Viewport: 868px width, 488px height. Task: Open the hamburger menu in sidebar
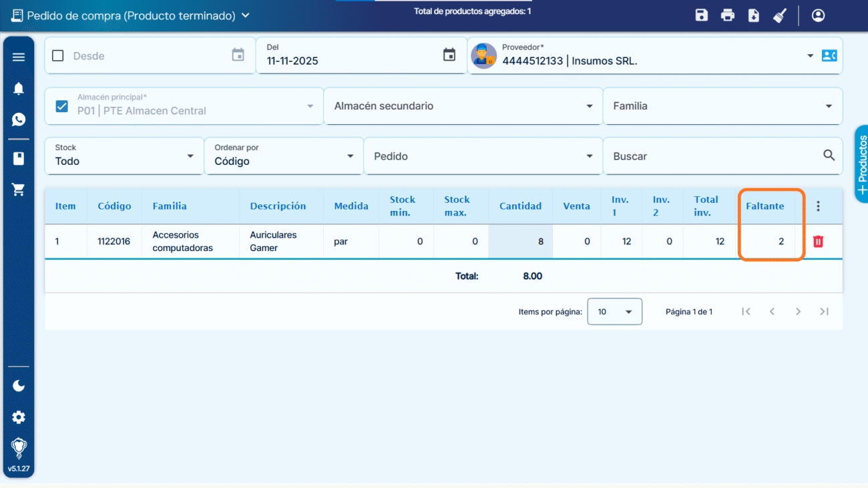click(x=19, y=57)
